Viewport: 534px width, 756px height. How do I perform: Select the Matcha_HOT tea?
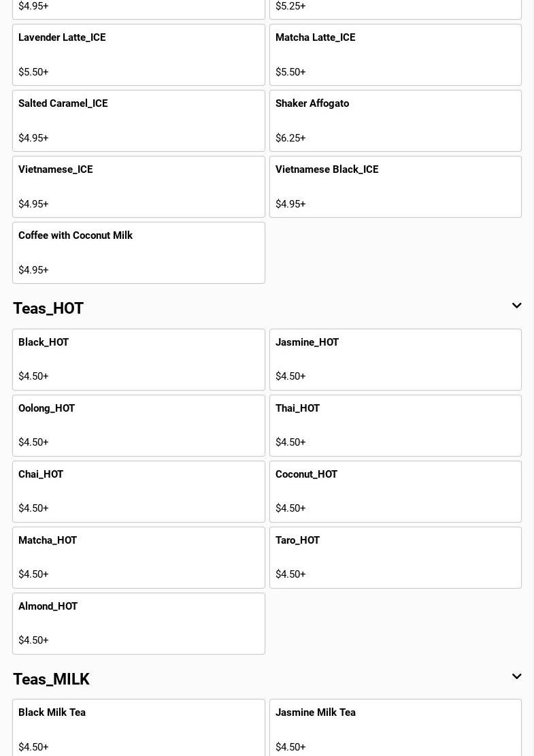pyautogui.click(x=139, y=558)
